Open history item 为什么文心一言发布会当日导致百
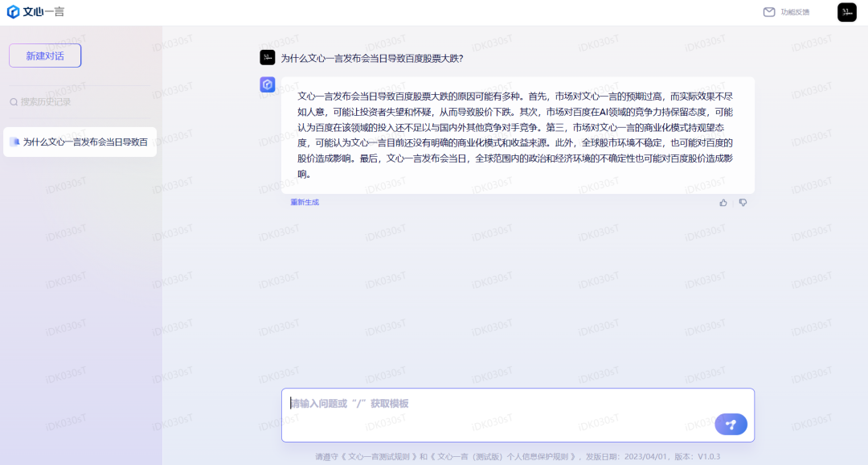 click(80, 142)
